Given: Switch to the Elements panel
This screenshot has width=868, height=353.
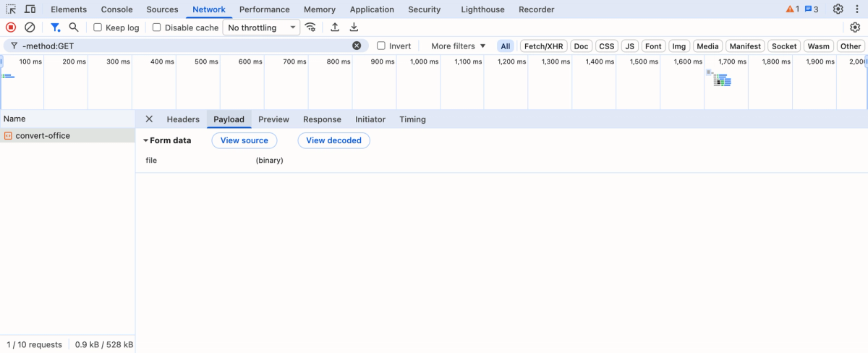Looking at the screenshot, I should coord(69,9).
